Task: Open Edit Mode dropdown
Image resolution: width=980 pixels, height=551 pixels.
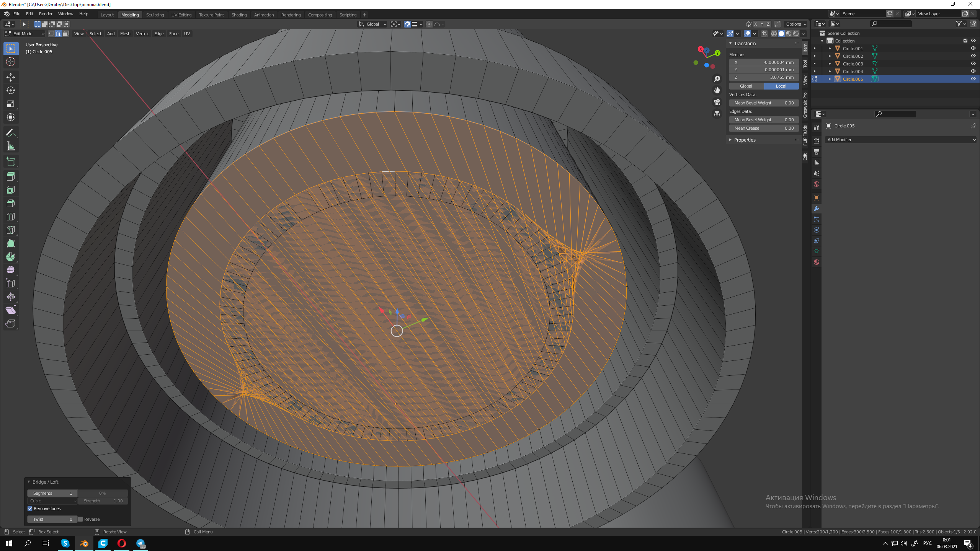Action: click(x=25, y=34)
